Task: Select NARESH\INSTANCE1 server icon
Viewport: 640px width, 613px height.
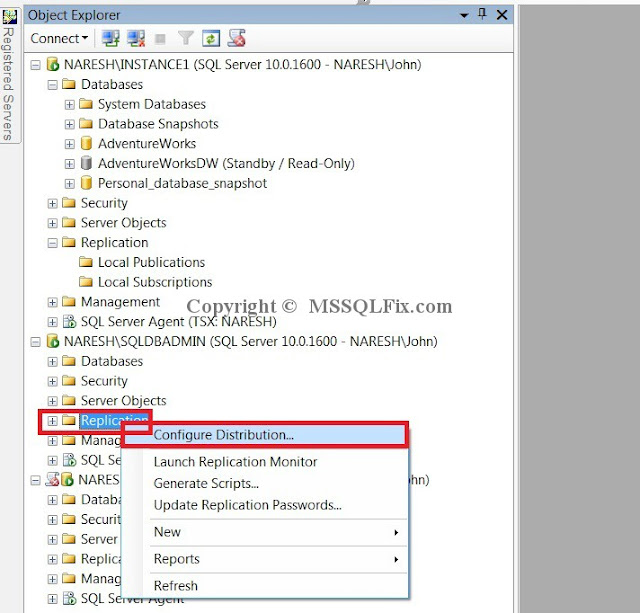Action: (x=53, y=64)
